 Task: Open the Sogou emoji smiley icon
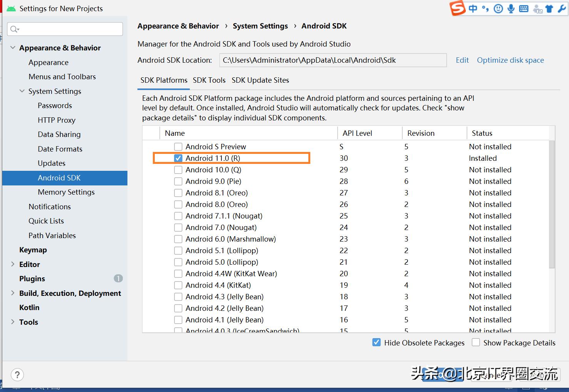[x=498, y=8]
